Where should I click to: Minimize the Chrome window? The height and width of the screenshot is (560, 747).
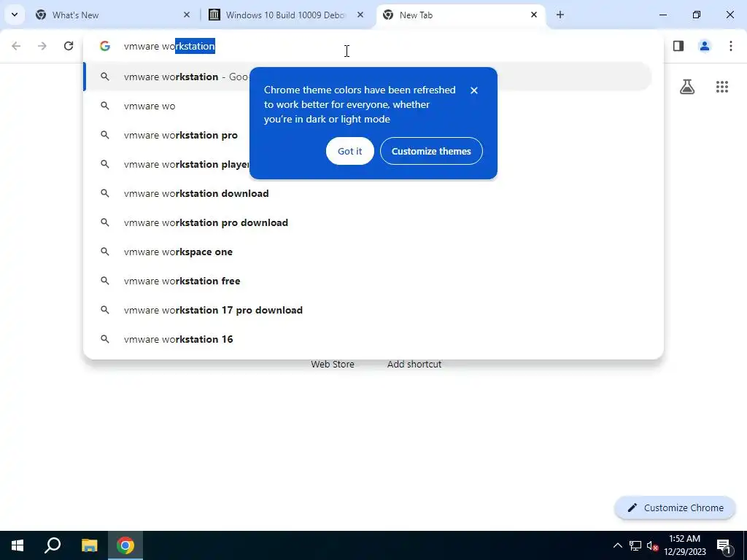point(662,15)
